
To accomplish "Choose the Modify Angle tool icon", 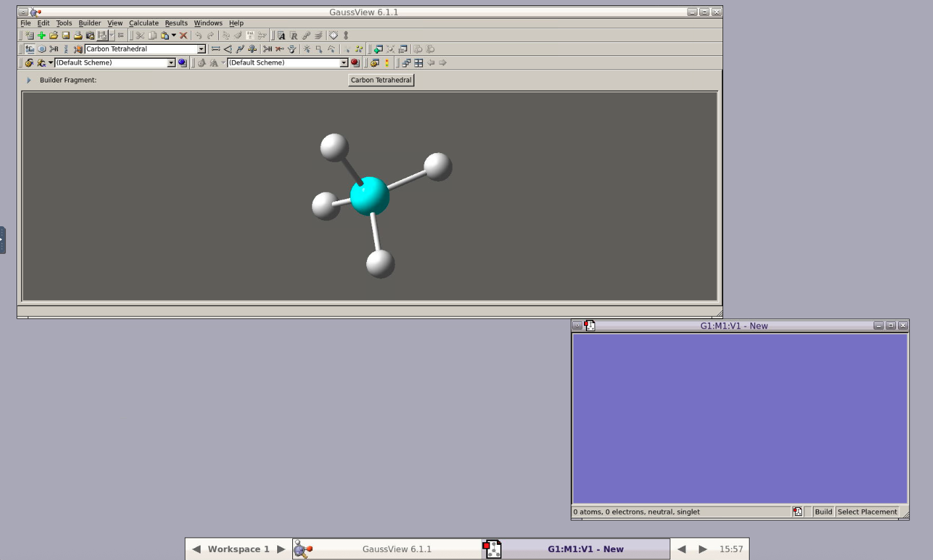I will coord(228,49).
